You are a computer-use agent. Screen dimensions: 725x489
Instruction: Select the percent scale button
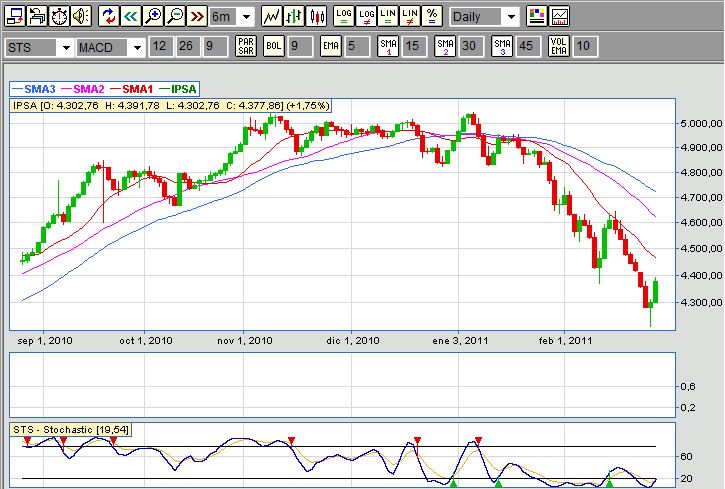point(432,17)
